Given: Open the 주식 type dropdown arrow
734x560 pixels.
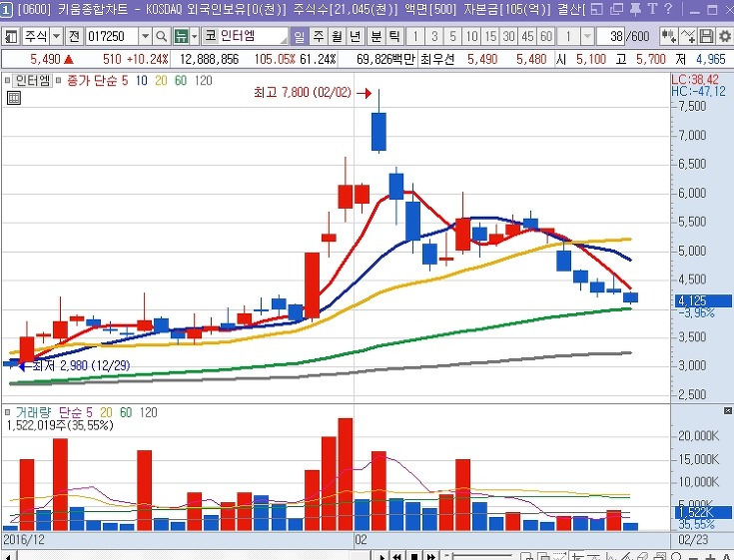Looking at the screenshot, I should click(56, 36).
